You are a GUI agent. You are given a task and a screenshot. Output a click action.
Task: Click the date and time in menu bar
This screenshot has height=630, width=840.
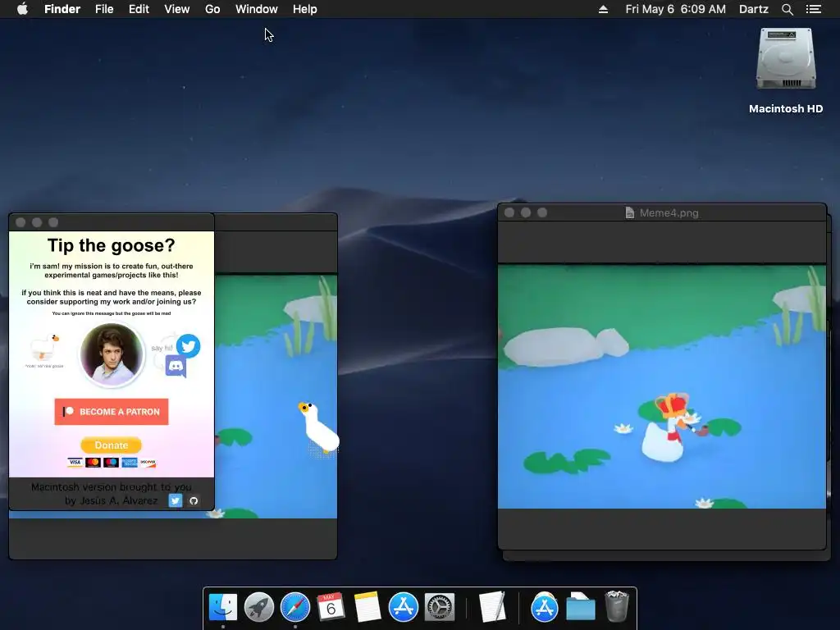coord(676,9)
